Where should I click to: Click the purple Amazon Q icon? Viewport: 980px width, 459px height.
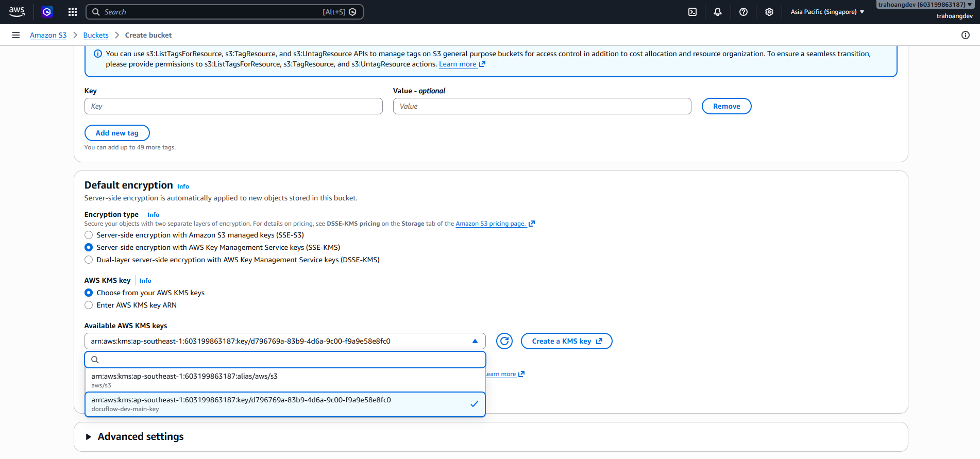pyautogui.click(x=47, y=12)
